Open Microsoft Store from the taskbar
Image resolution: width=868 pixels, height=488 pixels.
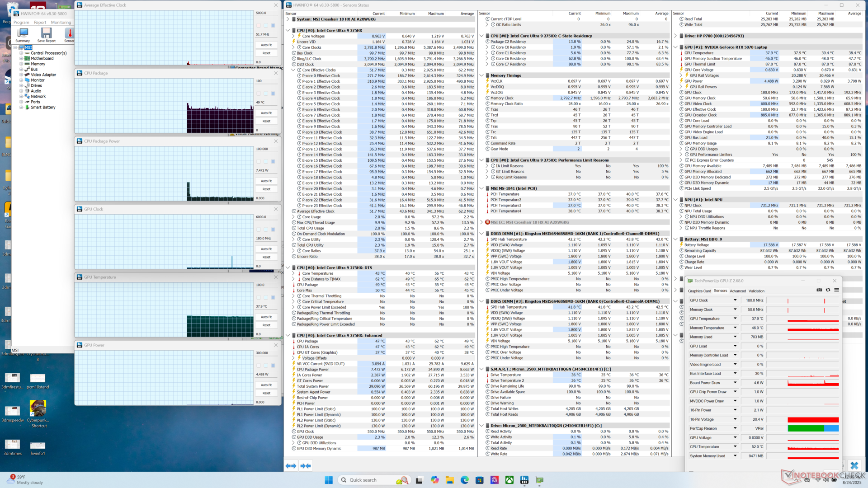click(x=479, y=480)
